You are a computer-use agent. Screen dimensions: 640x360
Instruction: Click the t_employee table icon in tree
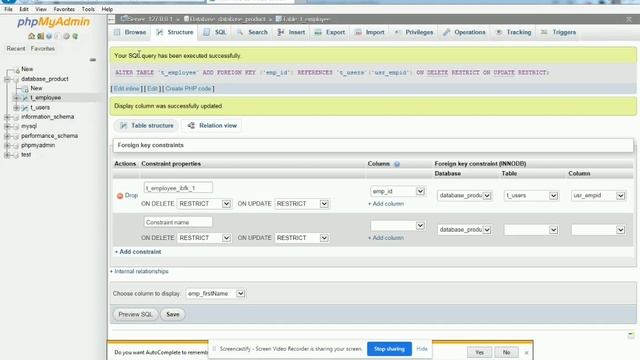[25, 98]
